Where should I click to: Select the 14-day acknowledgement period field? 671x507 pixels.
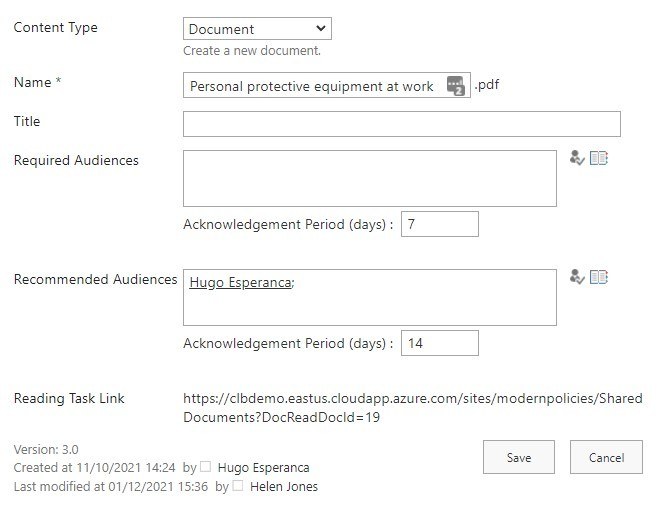click(x=439, y=343)
